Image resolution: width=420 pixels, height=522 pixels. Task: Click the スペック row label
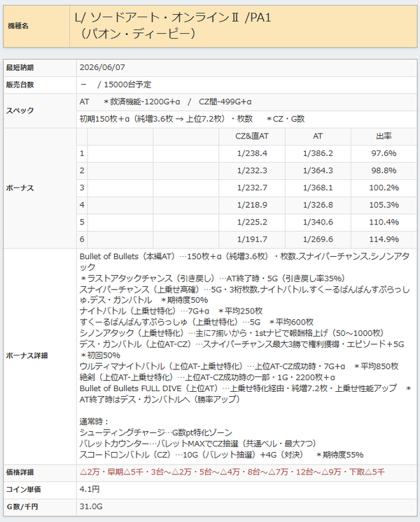(20, 111)
